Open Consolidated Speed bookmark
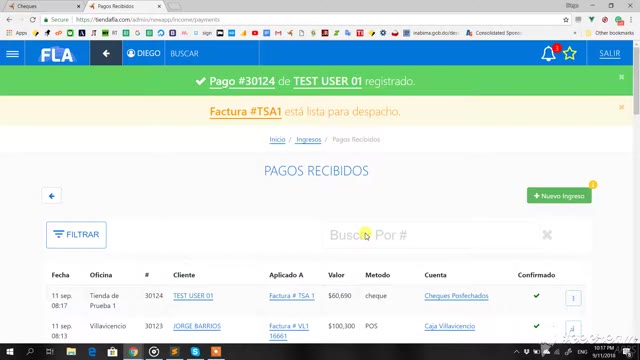The image size is (640, 360). pyautogui.click(x=494, y=33)
